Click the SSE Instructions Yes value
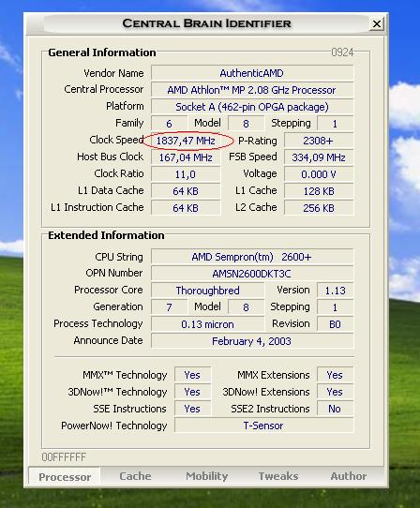The image size is (420, 508). click(x=192, y=409)
